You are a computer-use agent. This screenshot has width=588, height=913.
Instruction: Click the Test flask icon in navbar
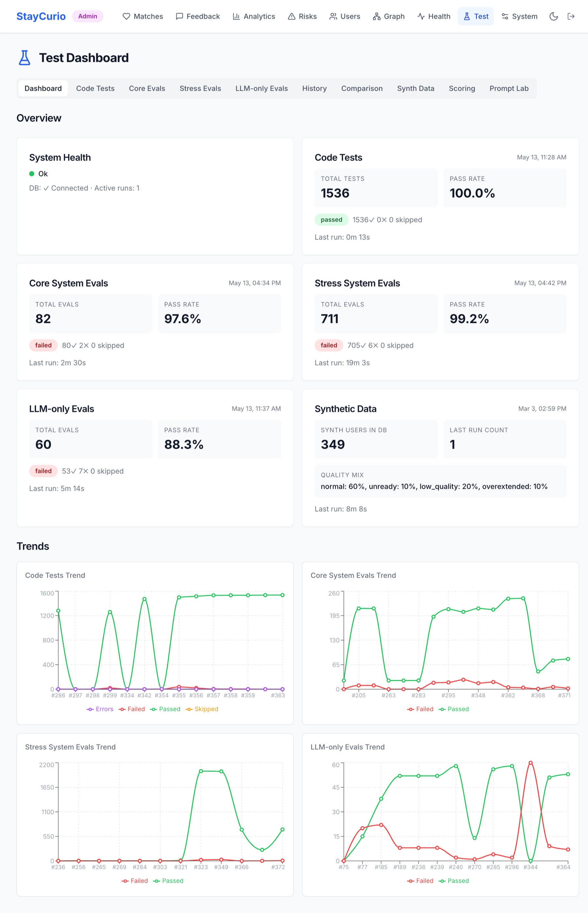coord(466,16)
